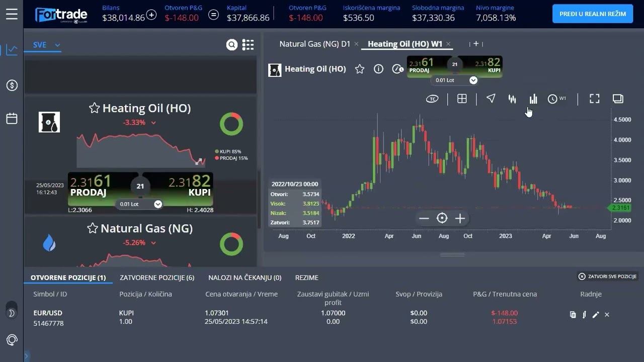Click Heating Oil sentiment donut chart

click(231, 124)
